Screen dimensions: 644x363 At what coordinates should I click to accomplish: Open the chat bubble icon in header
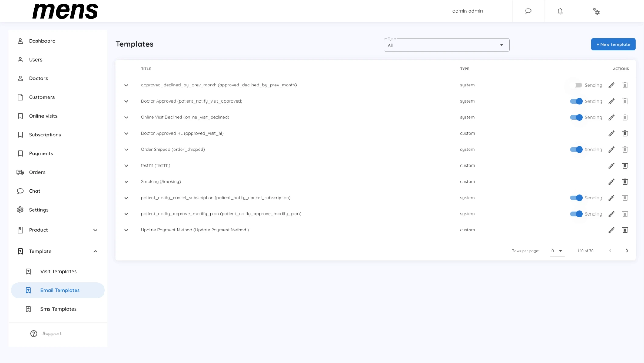[528, 11]
